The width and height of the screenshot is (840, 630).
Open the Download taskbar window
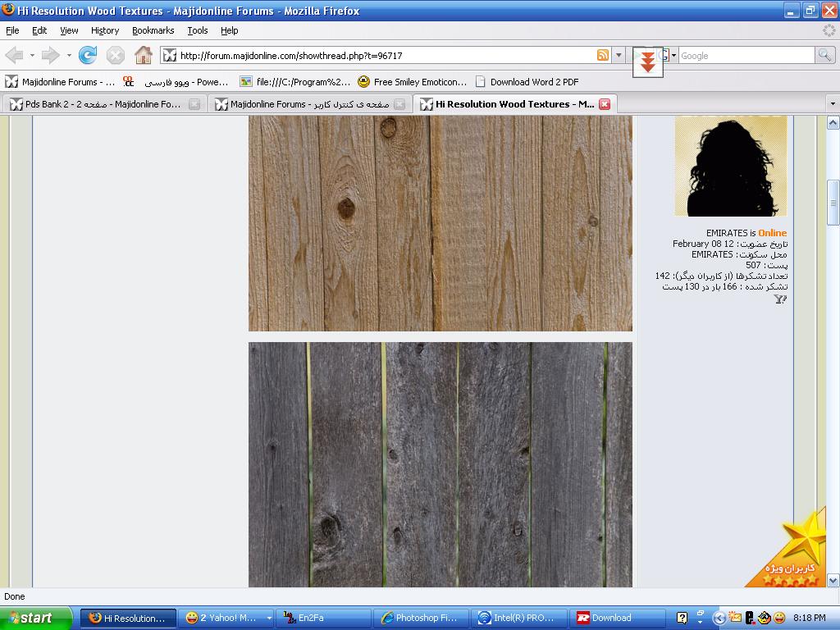pos(616,618)
